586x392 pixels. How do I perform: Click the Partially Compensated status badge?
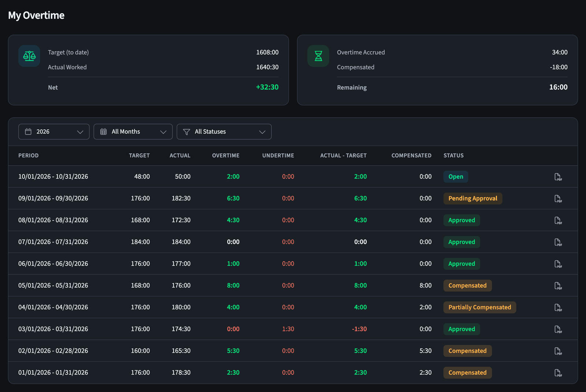pos(480,307)
